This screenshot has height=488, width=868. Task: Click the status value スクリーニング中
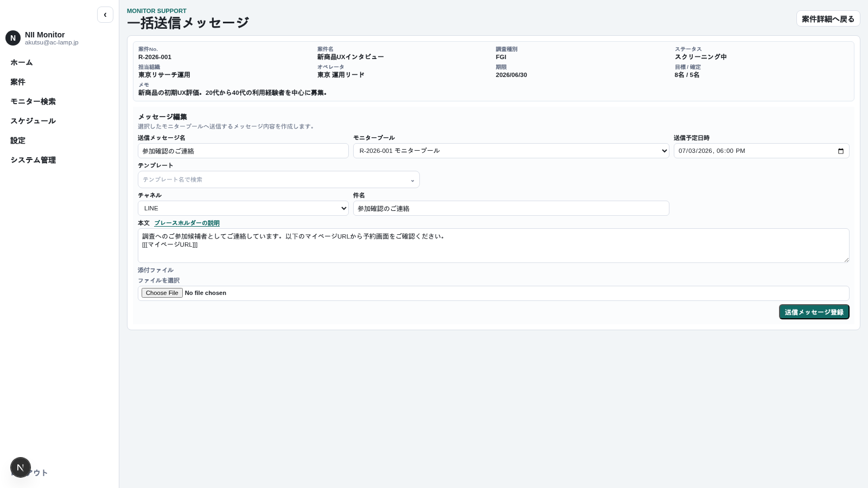coord(700,57)
